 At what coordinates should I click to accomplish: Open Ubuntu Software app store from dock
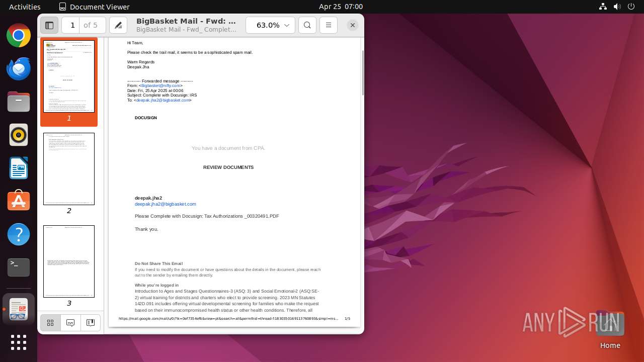19,201
